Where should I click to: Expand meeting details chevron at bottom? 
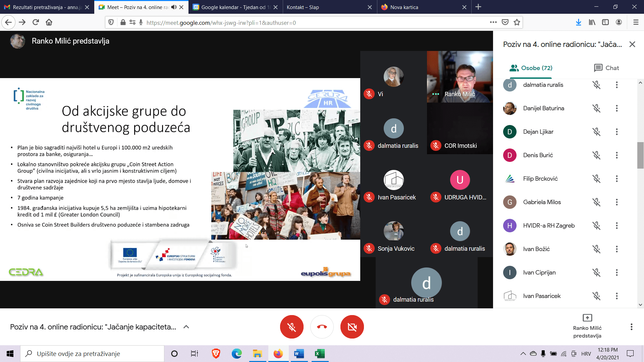(186, 327)
